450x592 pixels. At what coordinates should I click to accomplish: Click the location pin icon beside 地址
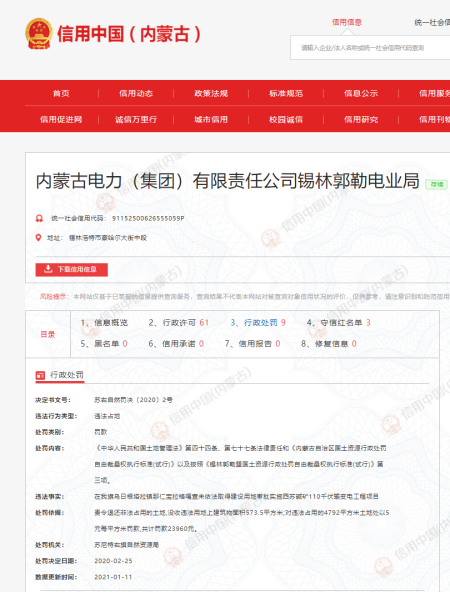38,237
